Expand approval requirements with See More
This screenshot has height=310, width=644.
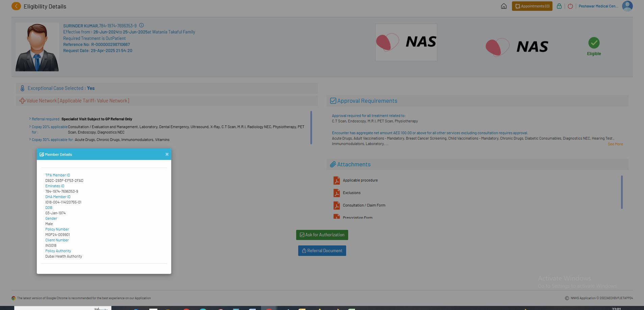[x=615, y=144]
